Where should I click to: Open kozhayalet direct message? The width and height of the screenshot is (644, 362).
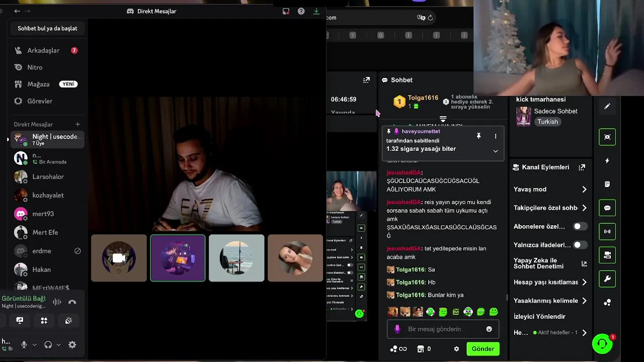46,195
